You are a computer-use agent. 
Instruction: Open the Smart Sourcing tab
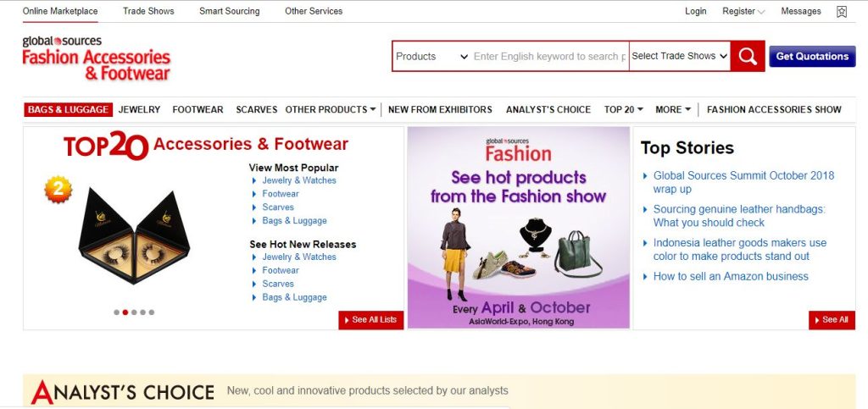[x=229, y=11]
